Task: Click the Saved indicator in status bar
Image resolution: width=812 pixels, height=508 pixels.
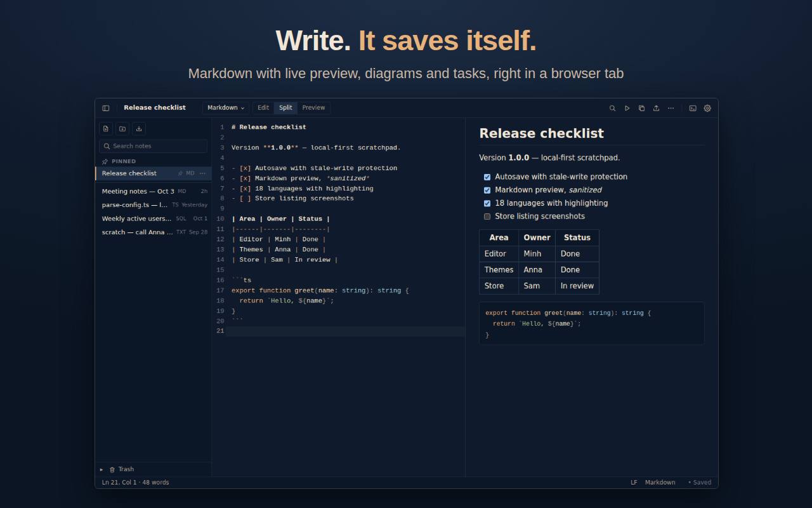Action: (x=700, y=483)
